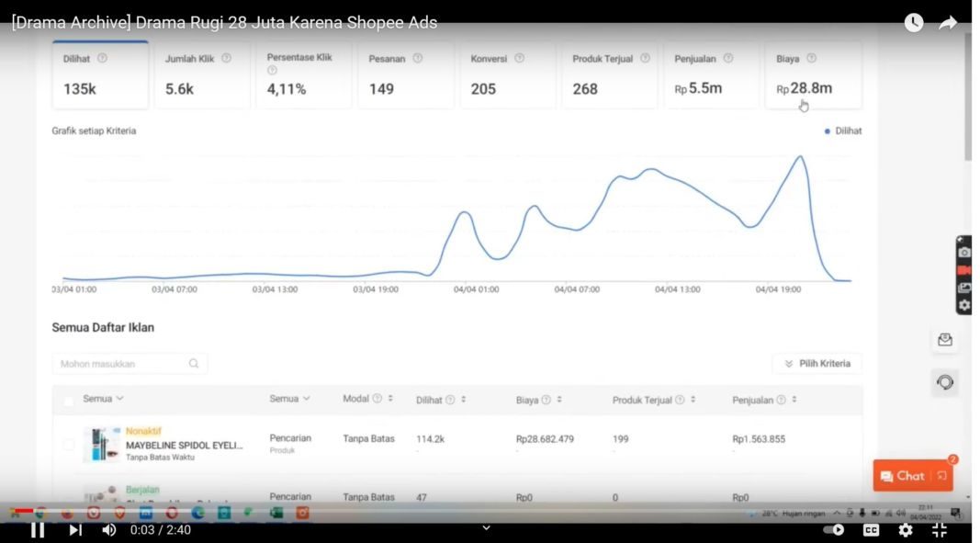Viewport: 980px width, 543px height.
Task: Expand the first Semua filter dropdown
Action: click(103, 399)
